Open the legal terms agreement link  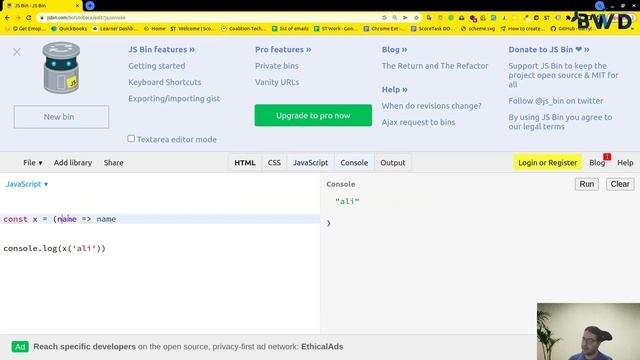[560, 122]
